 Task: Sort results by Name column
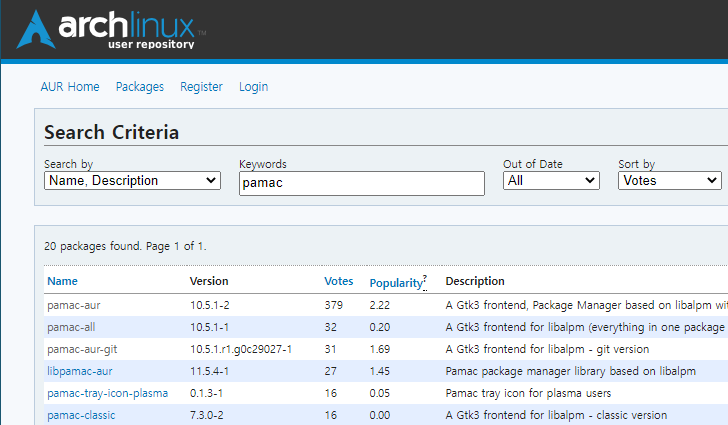[x=63, y=281]
